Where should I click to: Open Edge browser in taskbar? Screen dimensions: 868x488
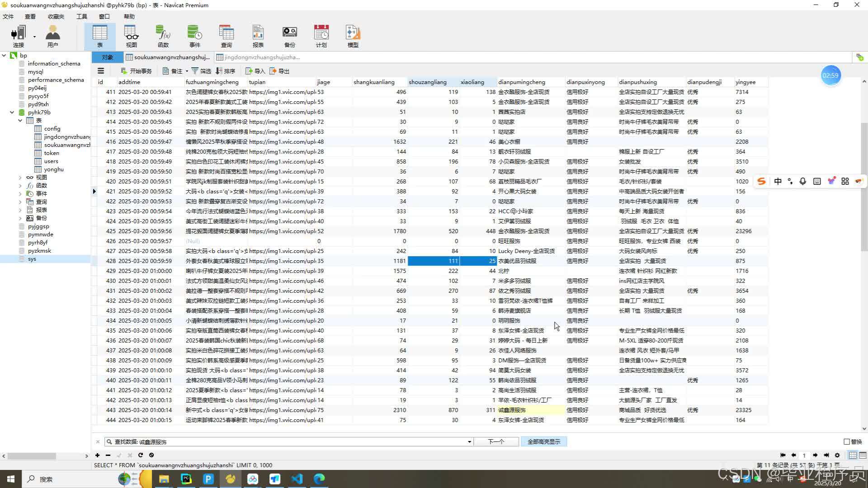[x=319, y=479]
